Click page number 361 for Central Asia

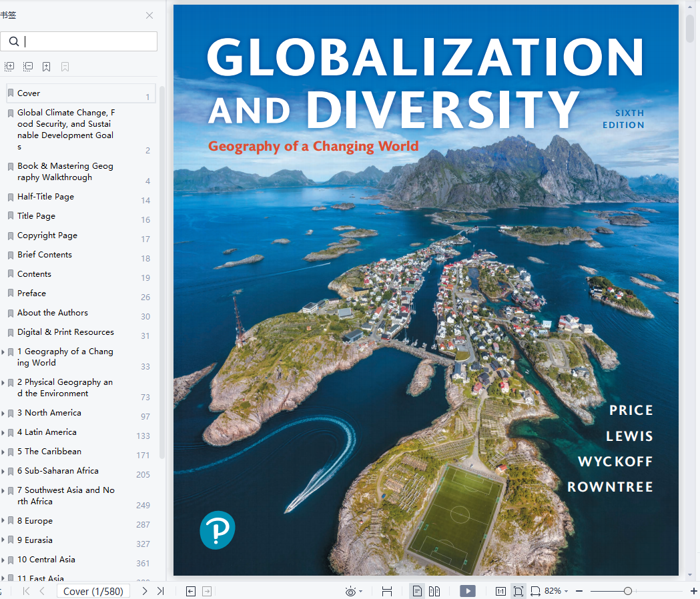tap(143, 563)
